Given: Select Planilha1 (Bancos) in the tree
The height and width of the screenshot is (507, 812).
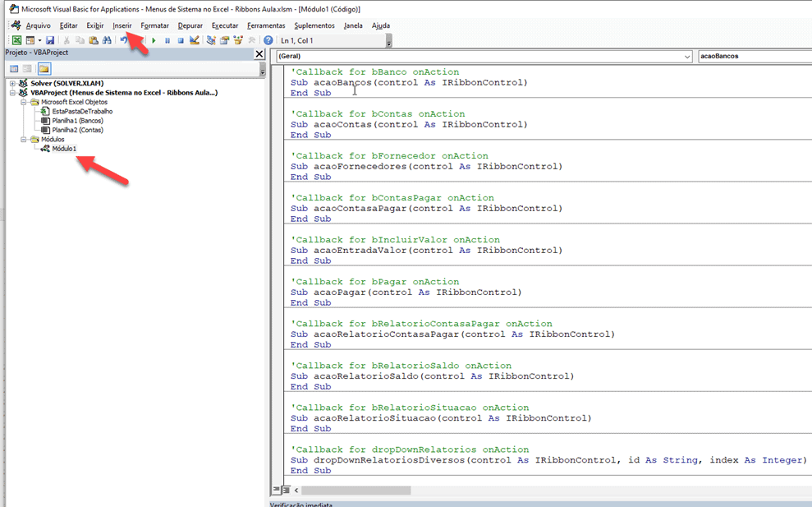Looking at the screenshot, I should click(x=77, y=121).
